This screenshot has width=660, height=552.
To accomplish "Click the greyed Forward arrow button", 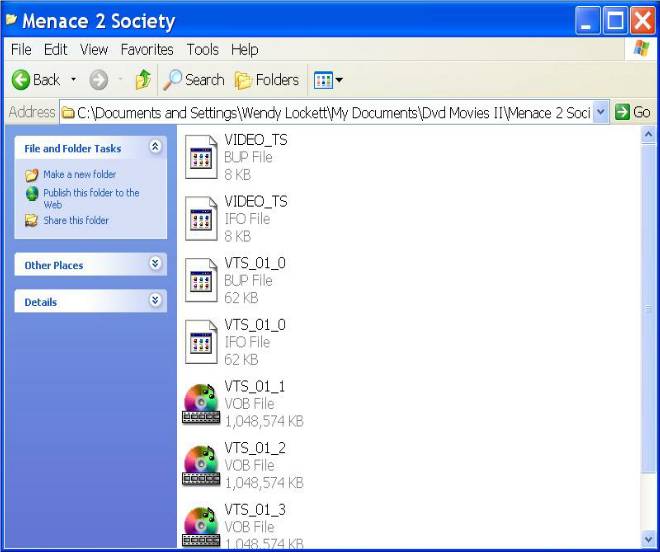I will coord(98,80).
